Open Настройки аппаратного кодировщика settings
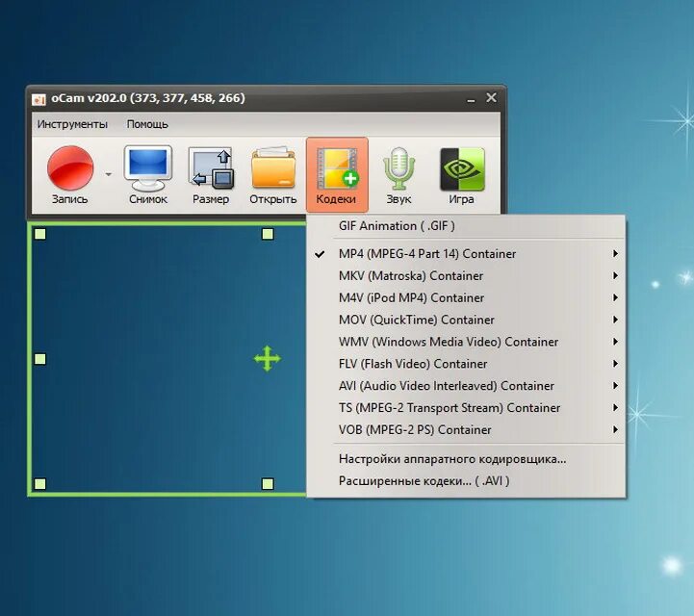 466,459
